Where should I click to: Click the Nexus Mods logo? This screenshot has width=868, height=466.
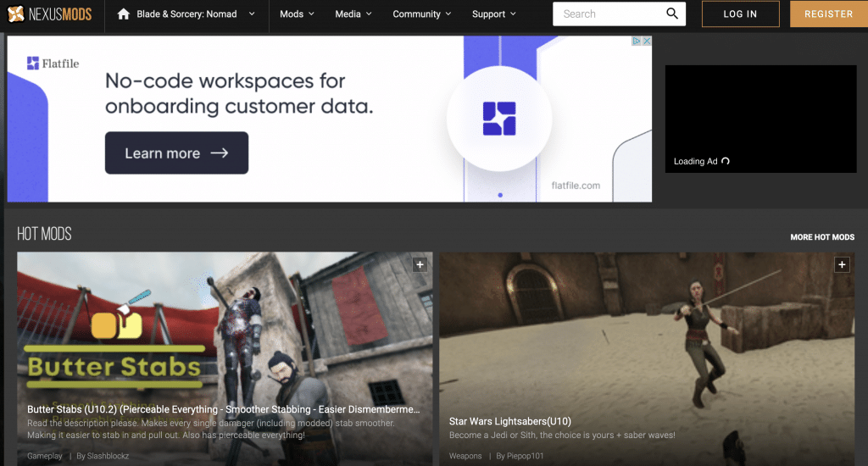coord(51,14)
